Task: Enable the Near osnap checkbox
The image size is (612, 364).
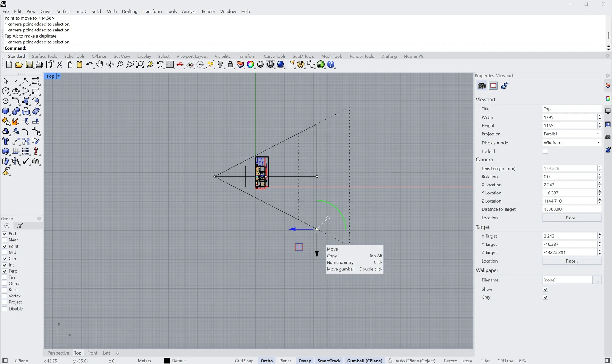Action: pyautogui.click(x=5, y=240)
